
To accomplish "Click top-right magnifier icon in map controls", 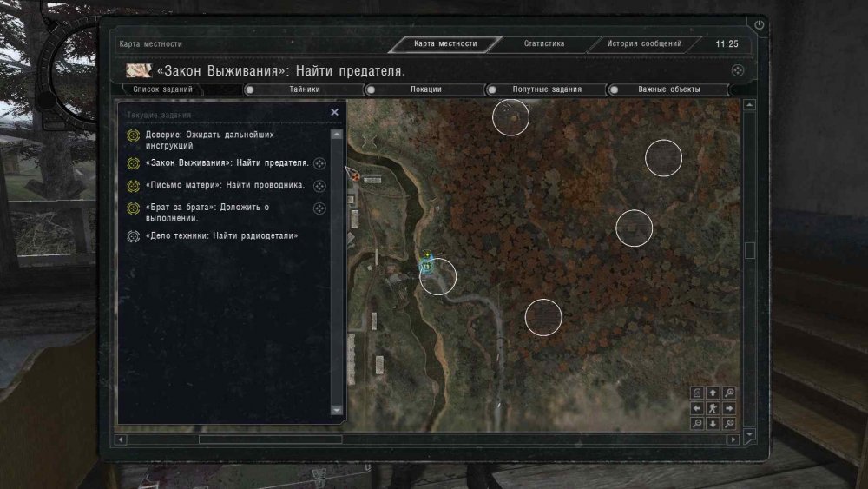I will [729, 393].
